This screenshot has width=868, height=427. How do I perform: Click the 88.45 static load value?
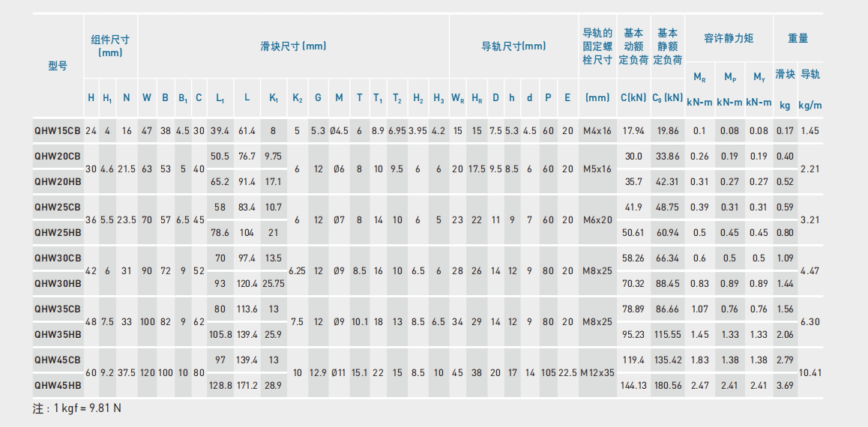coord(668,284)
